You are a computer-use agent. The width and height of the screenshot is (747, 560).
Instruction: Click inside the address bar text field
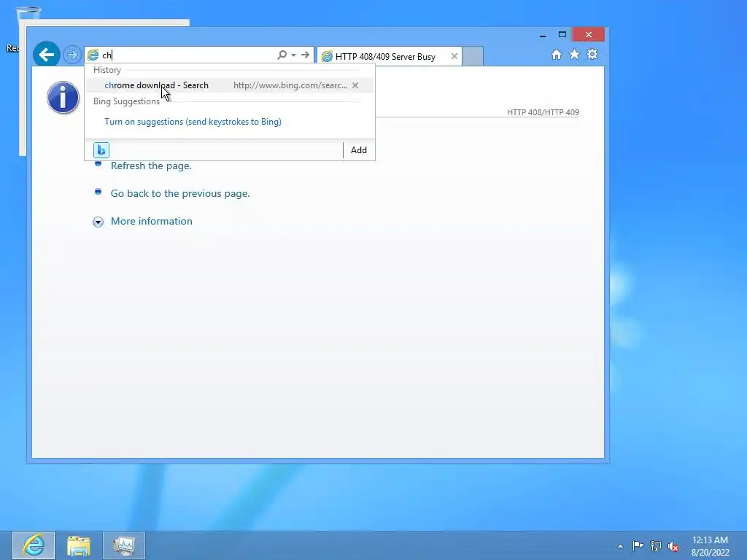(188, 55)
